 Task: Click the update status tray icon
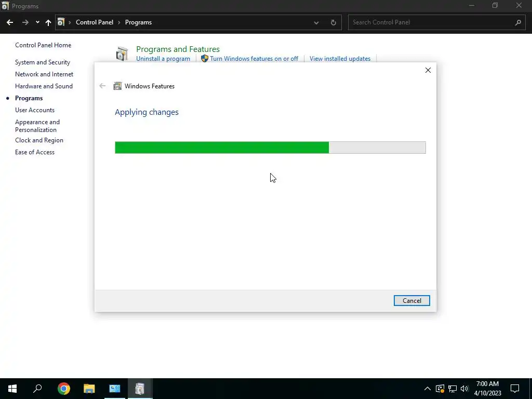[440, 389]
